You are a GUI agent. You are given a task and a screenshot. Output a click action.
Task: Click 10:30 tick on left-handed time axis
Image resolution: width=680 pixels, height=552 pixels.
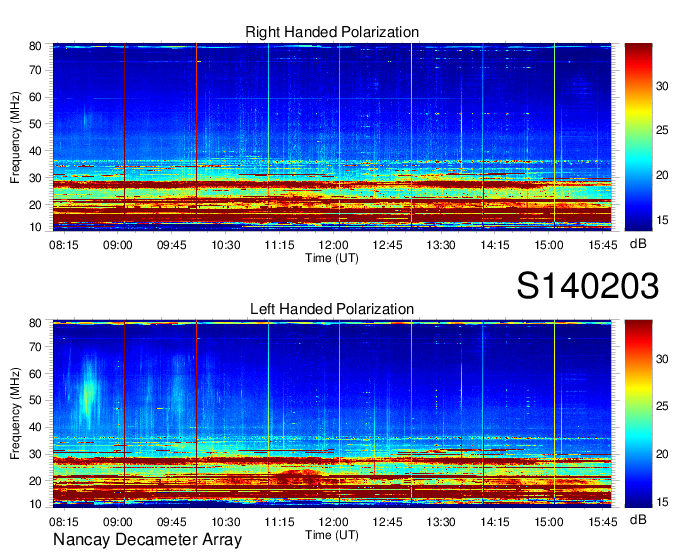226,522
